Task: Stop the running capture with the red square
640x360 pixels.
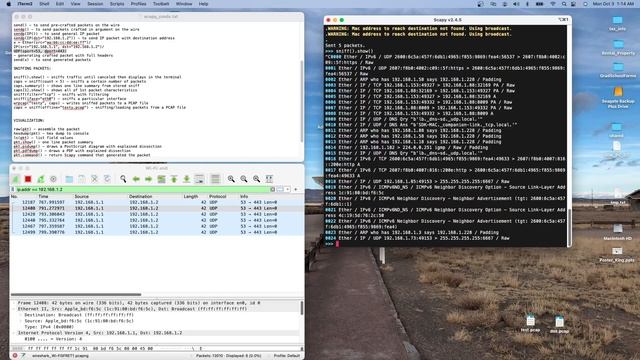Action: coord(28,179)
